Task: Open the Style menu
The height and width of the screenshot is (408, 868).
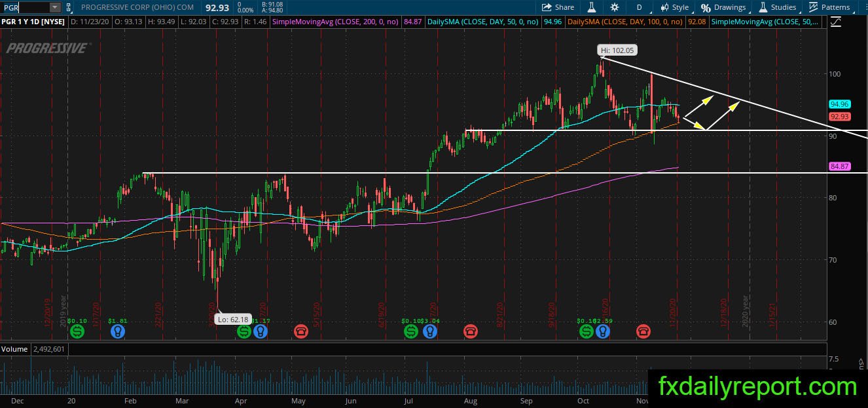Action: (x=674, y=7)
